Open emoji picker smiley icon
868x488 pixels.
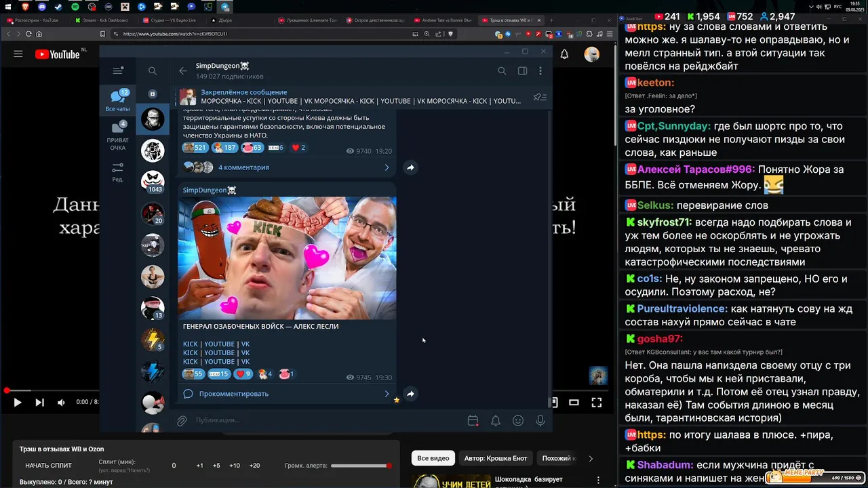[518, 421]
